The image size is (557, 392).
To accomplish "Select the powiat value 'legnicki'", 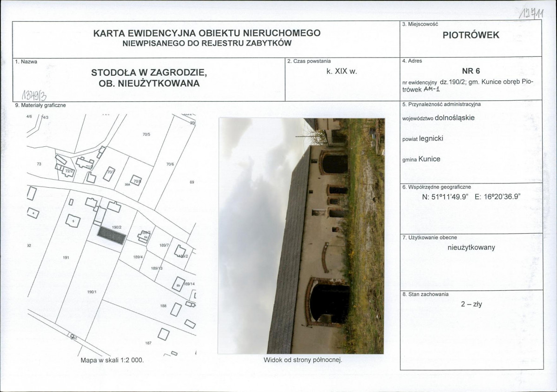I will [431, 139].
